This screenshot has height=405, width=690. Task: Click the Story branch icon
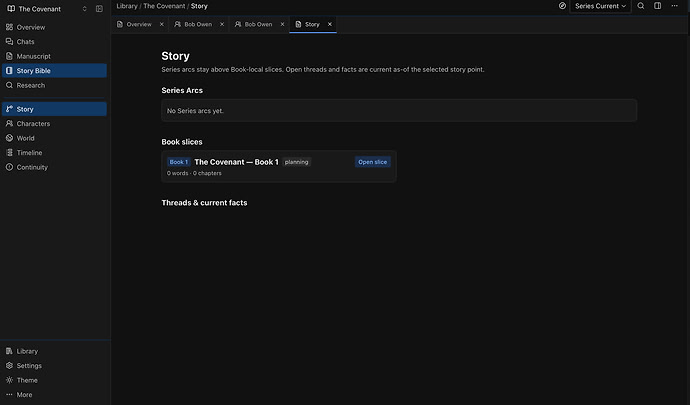(9, 109)
